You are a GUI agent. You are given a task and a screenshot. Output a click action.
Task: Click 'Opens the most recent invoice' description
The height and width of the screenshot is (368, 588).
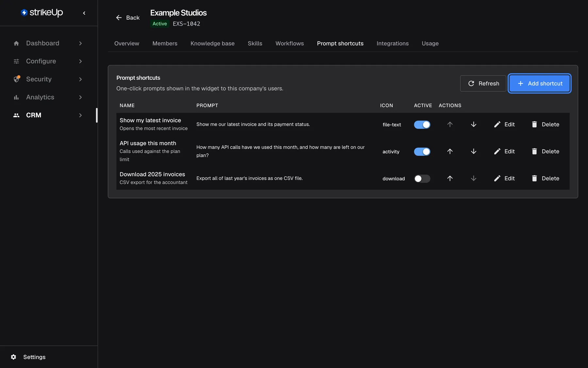(154, 129)
